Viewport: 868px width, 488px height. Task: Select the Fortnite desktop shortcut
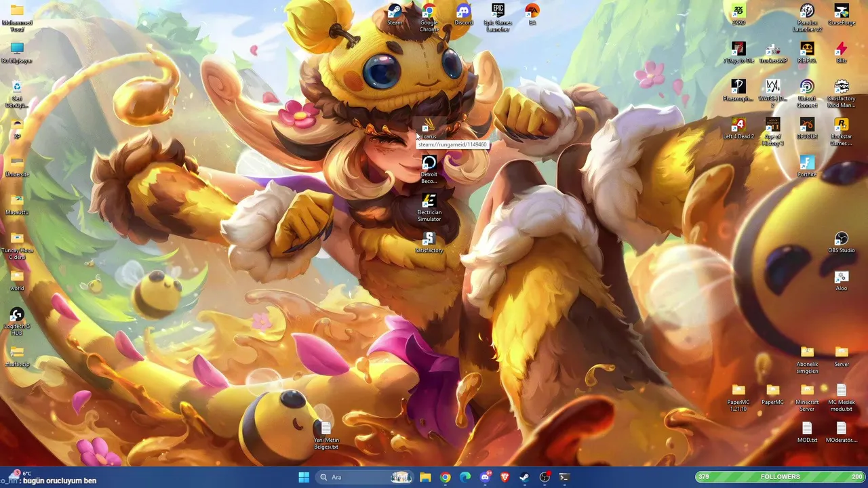[807, 167]
